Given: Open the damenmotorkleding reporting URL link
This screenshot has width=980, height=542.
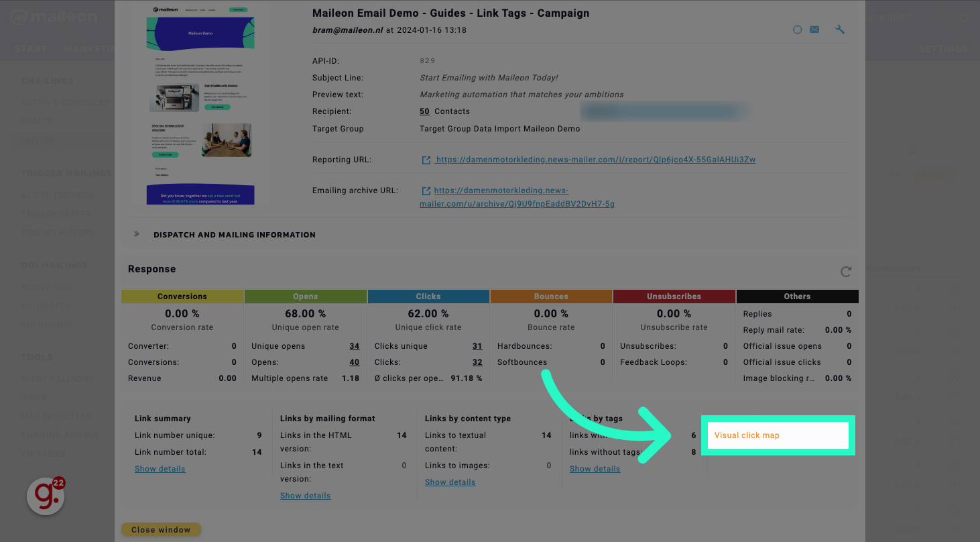Looking at the screenshot, I should 595,160.
